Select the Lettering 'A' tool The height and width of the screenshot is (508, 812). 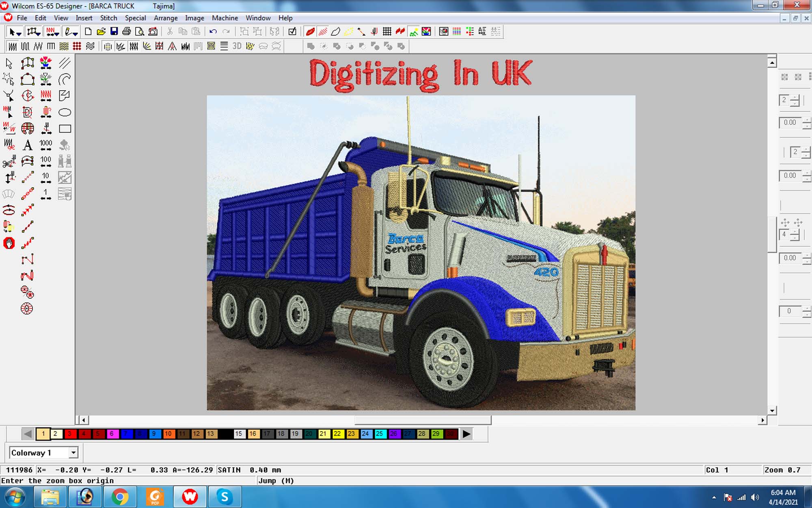[27, 145]
